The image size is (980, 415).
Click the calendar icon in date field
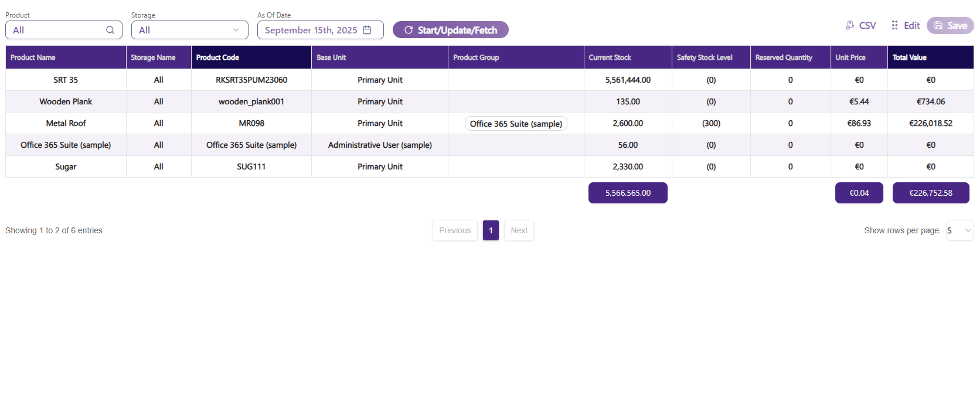click(x=367, y=30)
